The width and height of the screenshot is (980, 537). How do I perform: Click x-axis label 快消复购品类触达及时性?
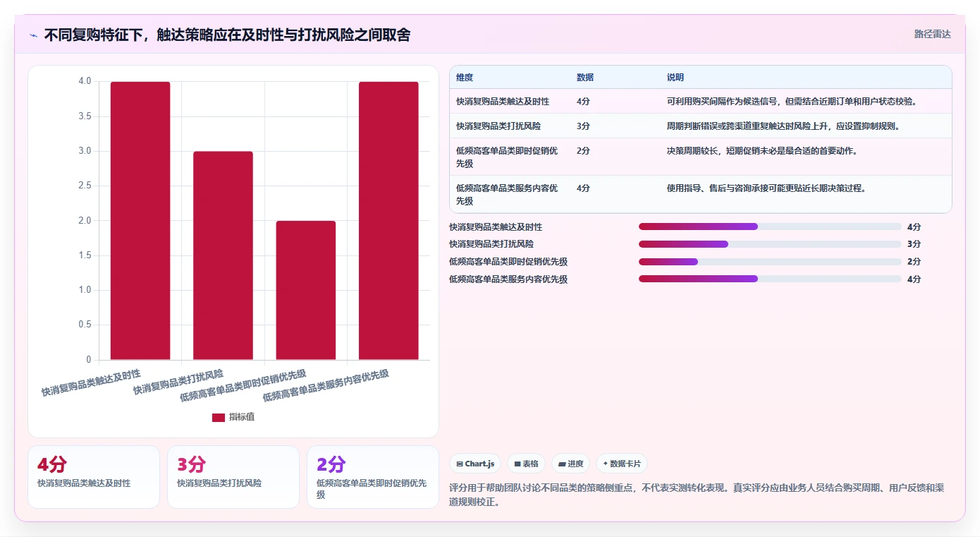[91, 382]
